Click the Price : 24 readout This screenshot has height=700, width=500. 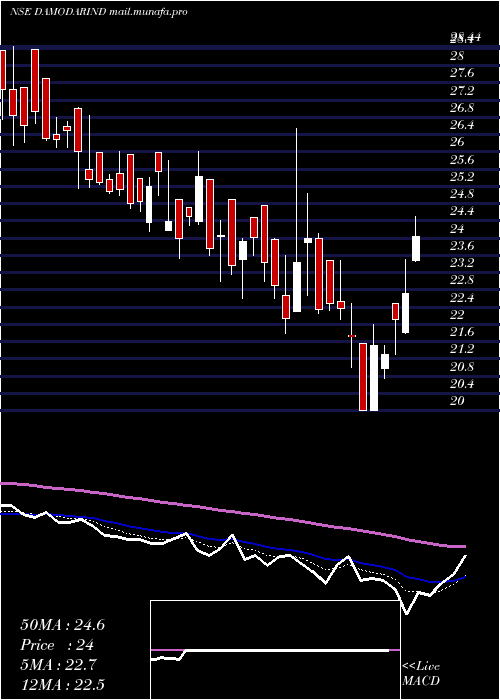click(x=57, y=645)
